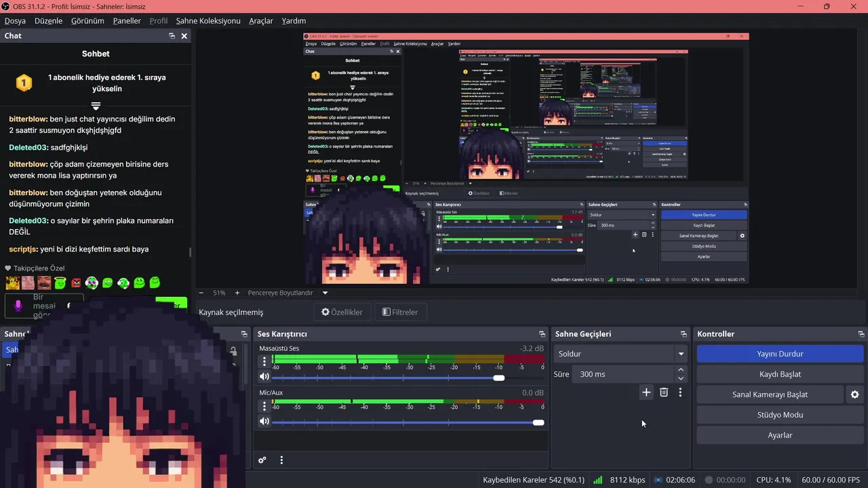Open Mic/Aux three-dot options menu

coord(264,406)
